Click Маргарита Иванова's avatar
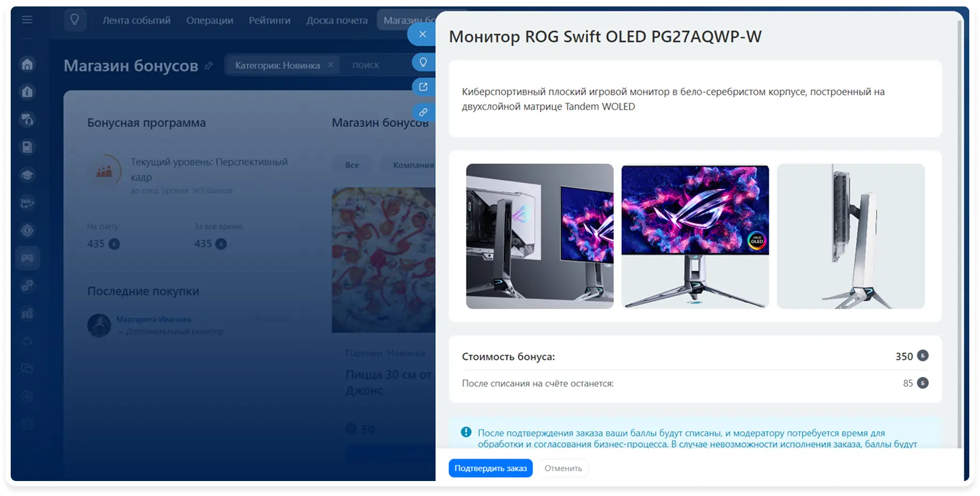This screenshot has width=980, height=496. click(99, 325)
